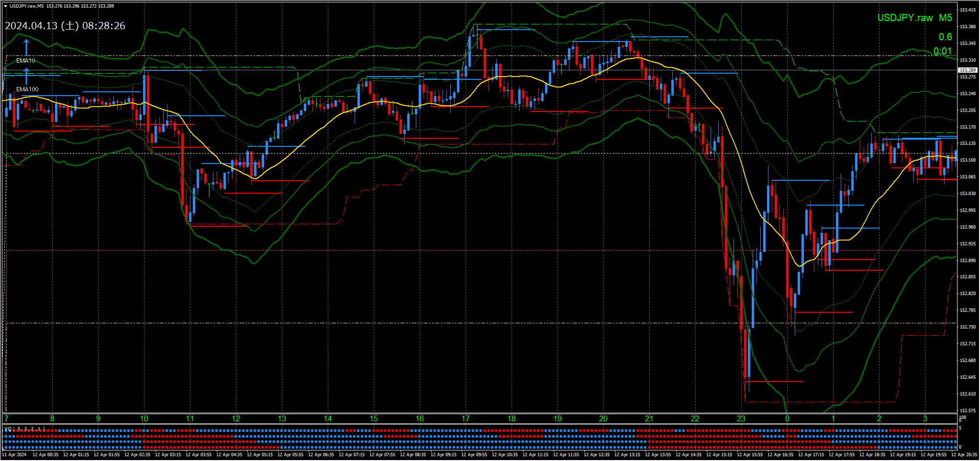Click the EMA100 text label
This screenshot has height=461, width=980.
click(27, 89)
